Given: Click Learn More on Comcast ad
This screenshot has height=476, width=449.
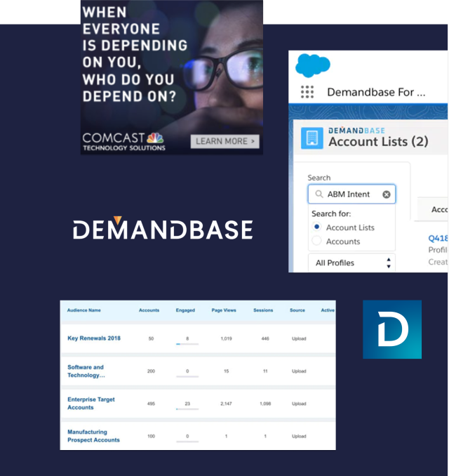Looking at the screenshot, I should click(x=224, y=141).
